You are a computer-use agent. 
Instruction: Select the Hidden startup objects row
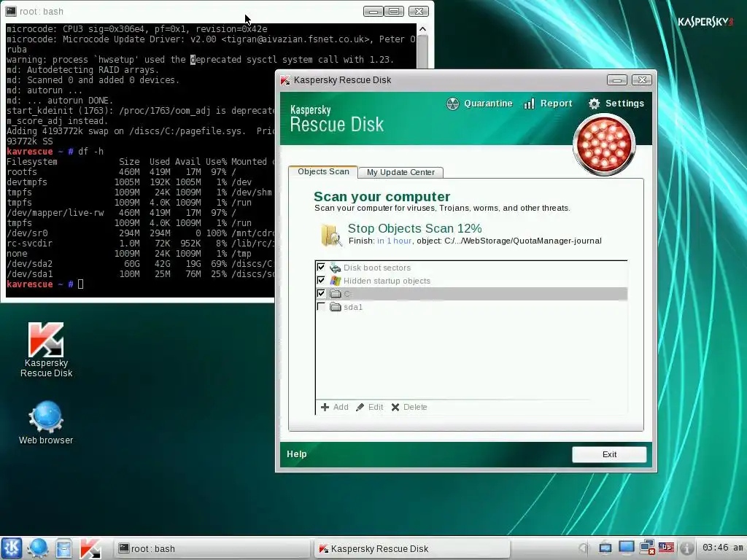(x=471, y=281)
